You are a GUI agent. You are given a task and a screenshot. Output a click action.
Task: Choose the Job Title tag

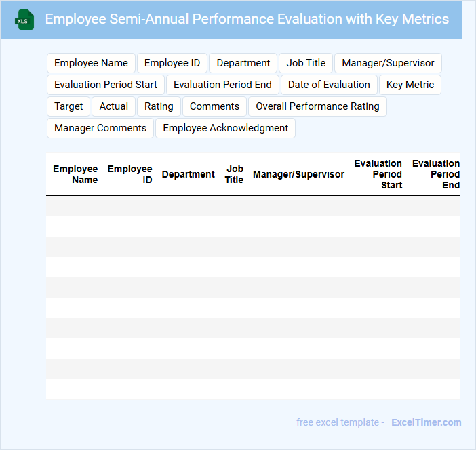(x=306, y=63)
